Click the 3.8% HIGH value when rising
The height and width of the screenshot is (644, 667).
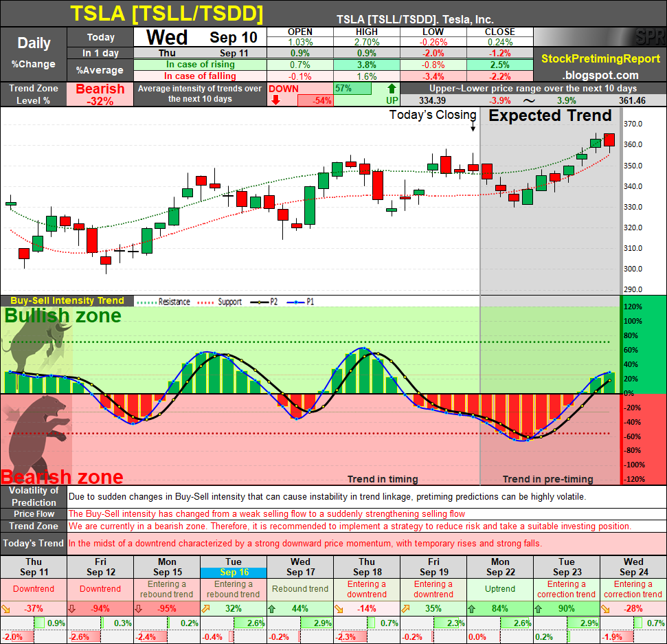367,65
